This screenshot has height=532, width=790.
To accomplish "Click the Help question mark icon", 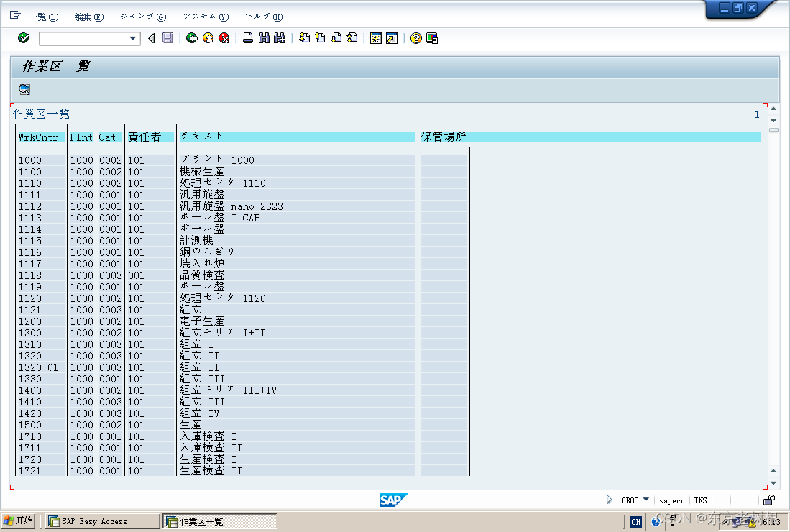I will point(415,37).
